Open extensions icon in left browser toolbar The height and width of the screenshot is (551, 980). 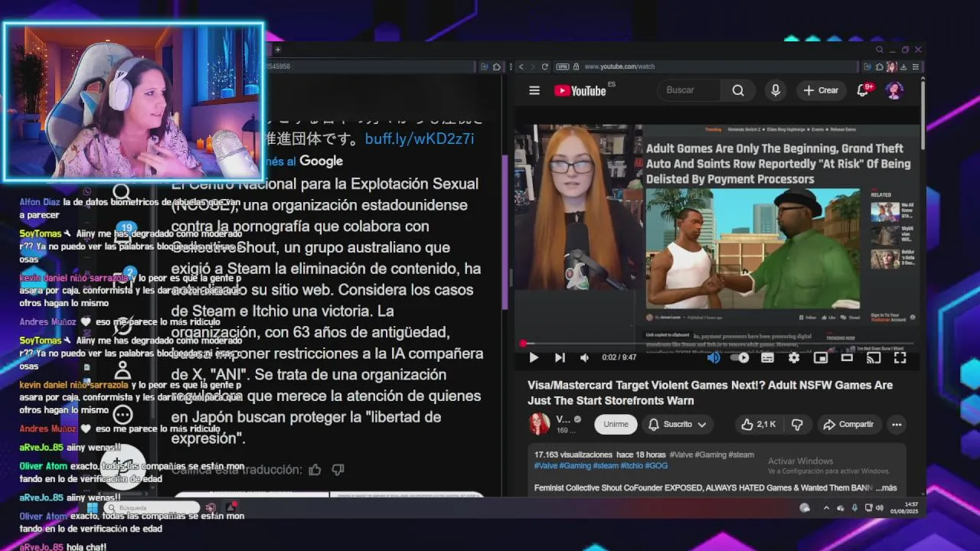click(x=497, y=67)
